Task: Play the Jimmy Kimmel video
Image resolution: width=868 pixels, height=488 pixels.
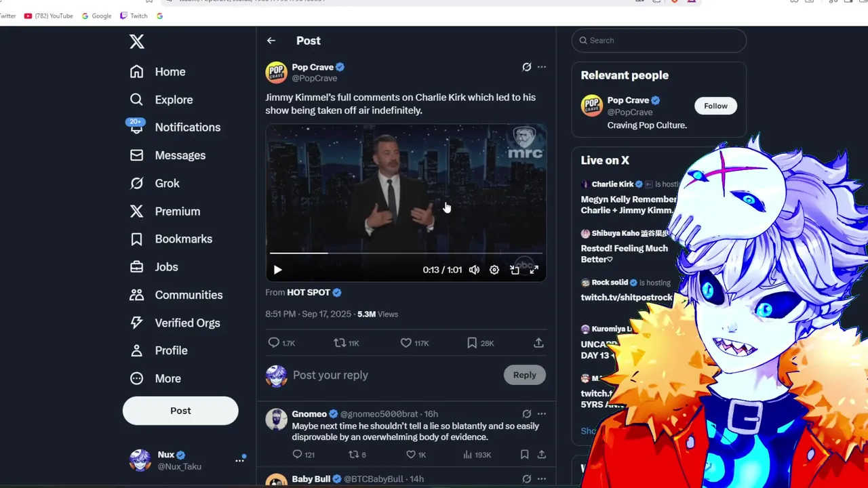Action: tap(277, 270)
